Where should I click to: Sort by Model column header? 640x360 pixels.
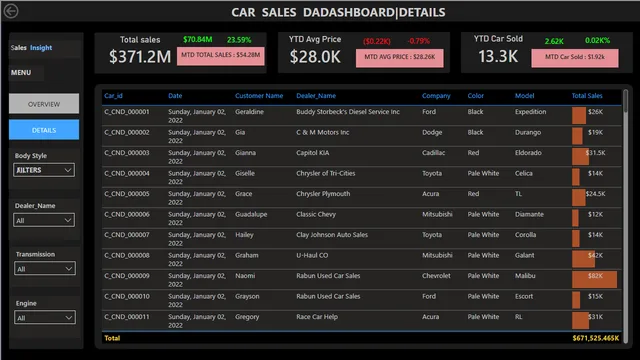524,96
